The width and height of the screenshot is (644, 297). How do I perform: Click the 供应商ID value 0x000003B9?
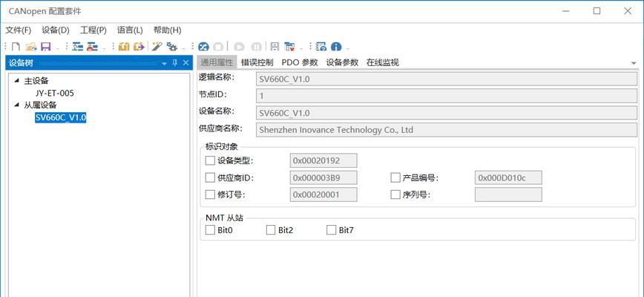click(323, 177)
